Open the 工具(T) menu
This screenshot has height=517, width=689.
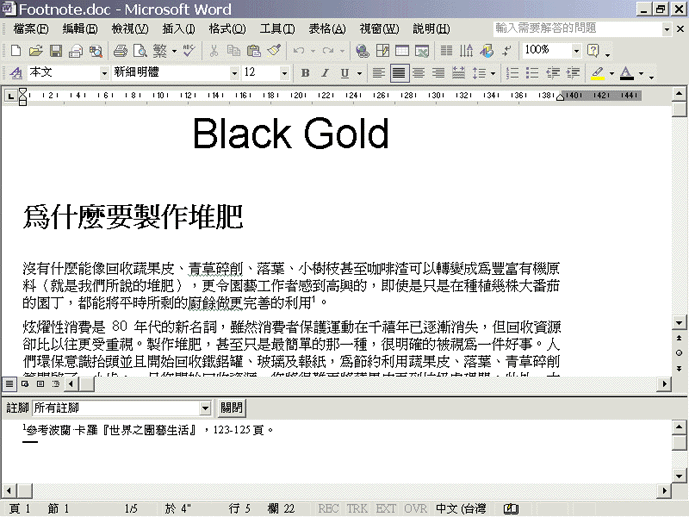click(x=277, y=29)
